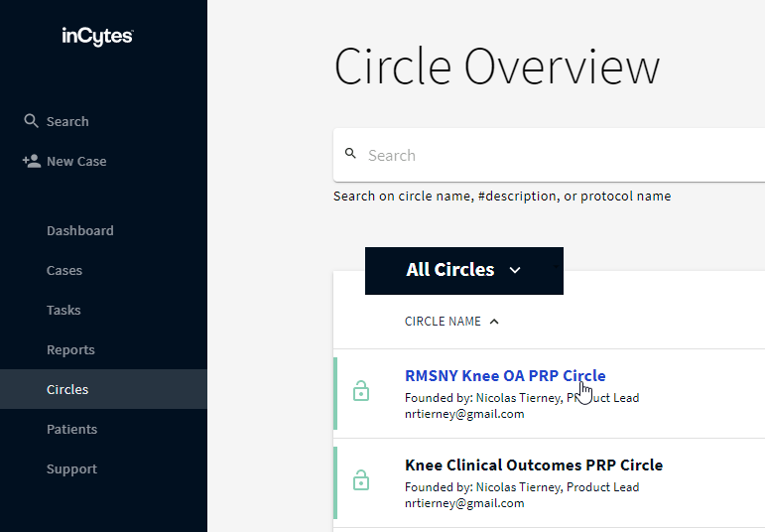Expand the All Circles dropdown

pos(463,270)
